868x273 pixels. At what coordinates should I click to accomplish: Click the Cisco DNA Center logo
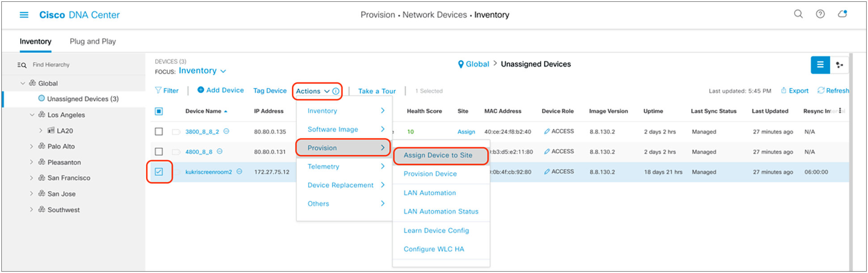click(x=80, y=15)
